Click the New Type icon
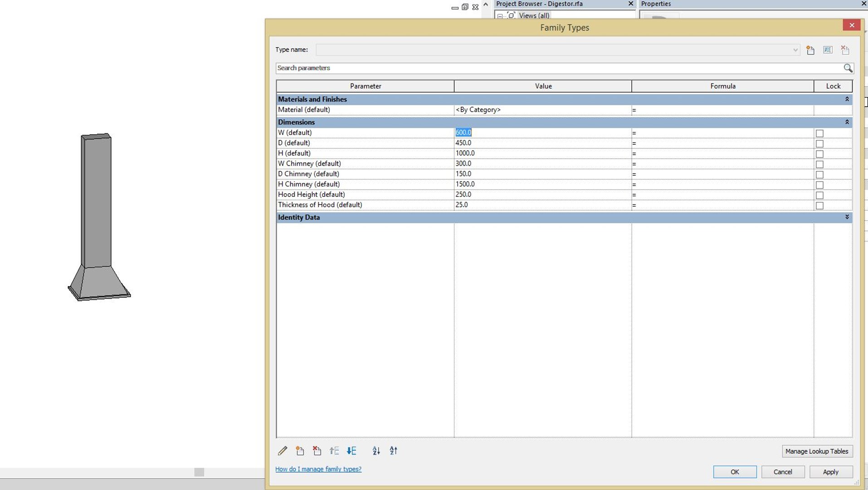 [x=810, y=50]
